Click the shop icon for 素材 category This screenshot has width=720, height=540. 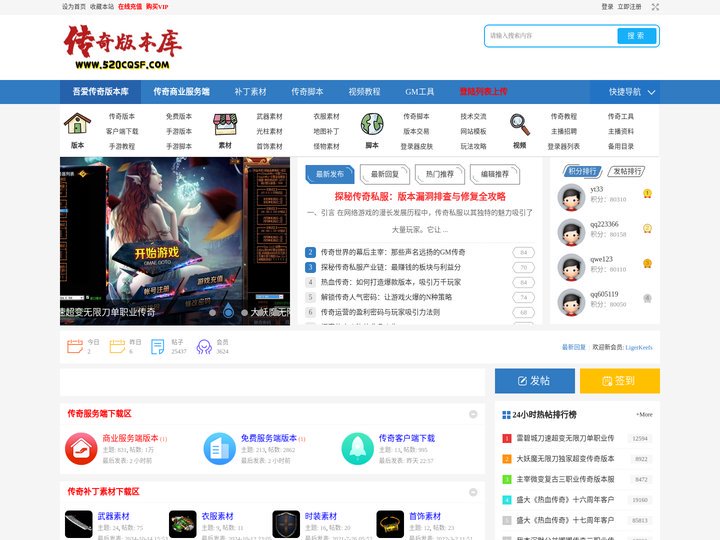coord(225,124)
